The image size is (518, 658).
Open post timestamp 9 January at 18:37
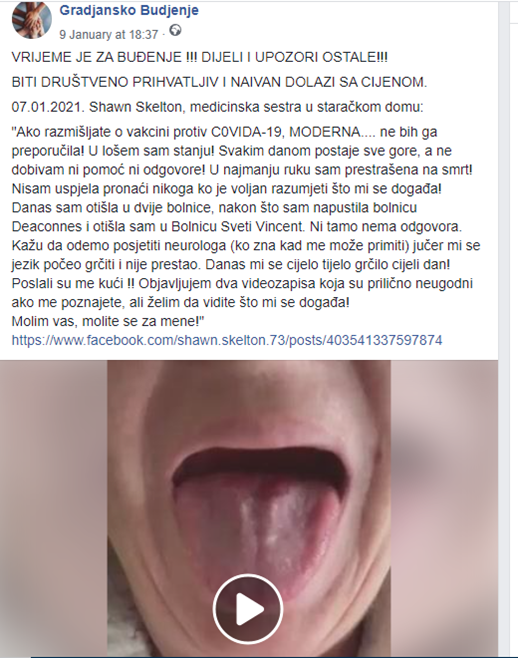coord(109,34)
